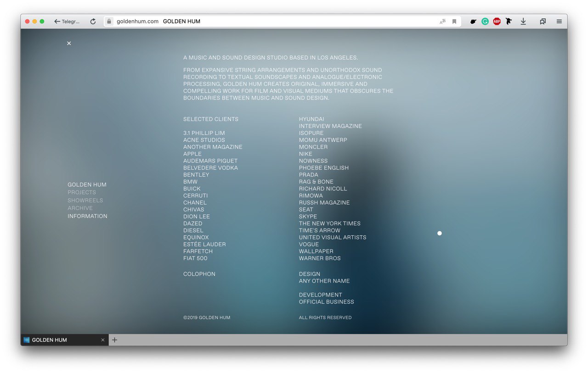Click the 3.1 PHILLIP LIM client
The height and width of the screenshot is (373, 588).
[x=204, y=133]
